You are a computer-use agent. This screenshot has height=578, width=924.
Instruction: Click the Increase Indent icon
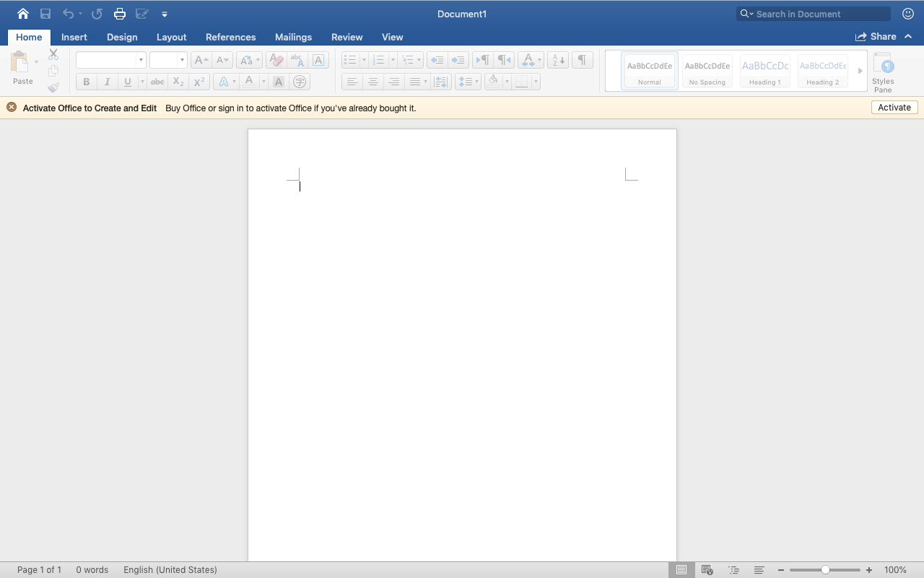pyautogui.click(x=458, y=60)
